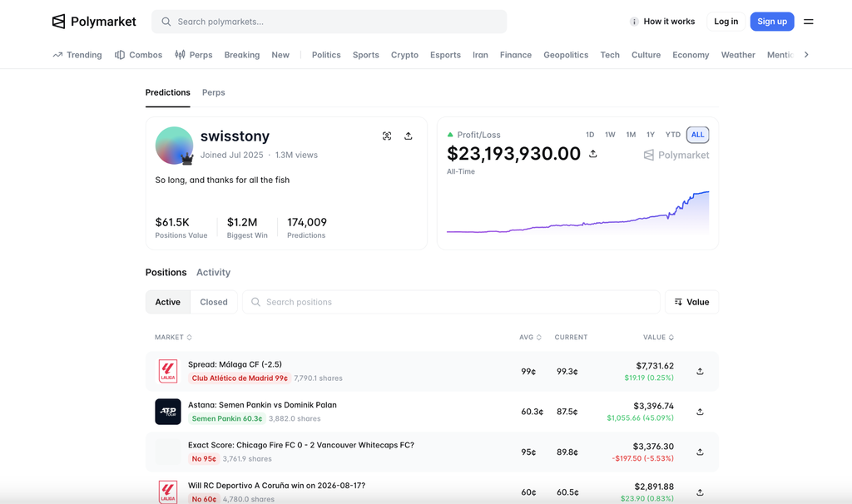852x504 pixels.
Task: Sort positions by Market column
Action: [173, 338]
